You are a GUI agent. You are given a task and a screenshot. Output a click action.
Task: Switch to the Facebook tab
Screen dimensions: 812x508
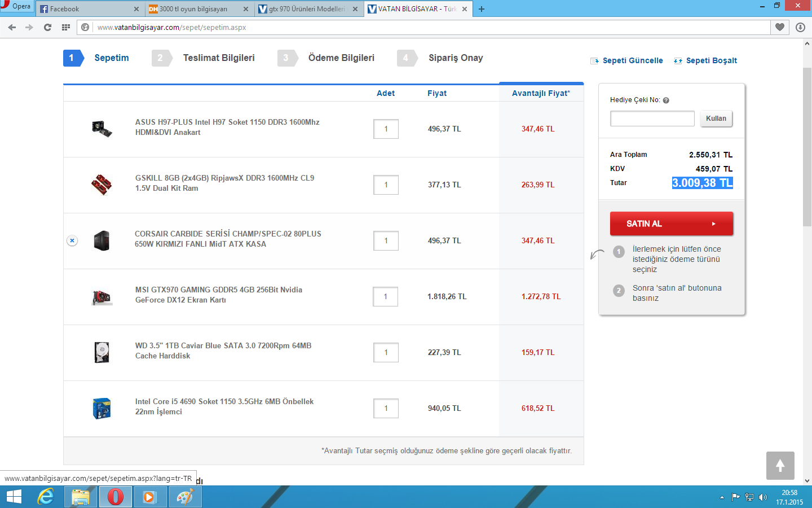(x=89, y=9)
